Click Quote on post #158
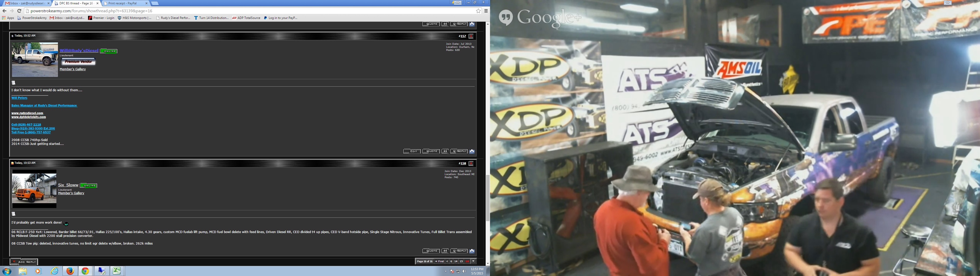Screen dimensions: 980x276 [x=431, y=251]
